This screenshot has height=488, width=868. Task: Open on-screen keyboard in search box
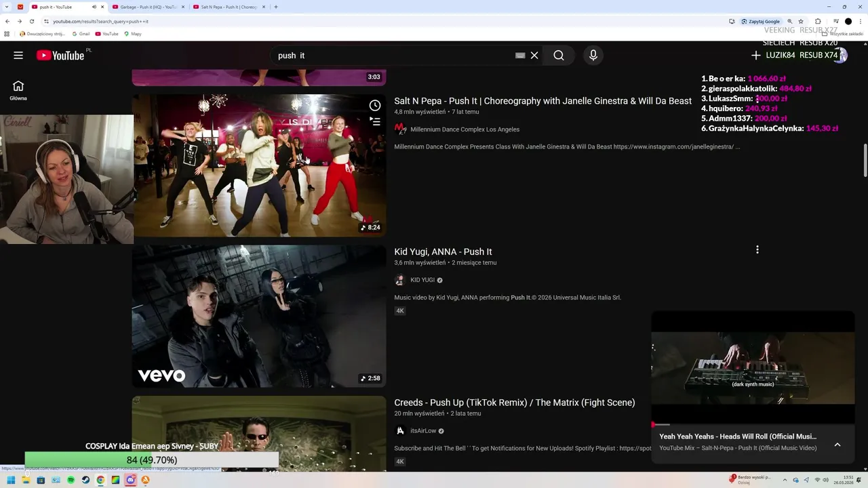coord(520,56)
